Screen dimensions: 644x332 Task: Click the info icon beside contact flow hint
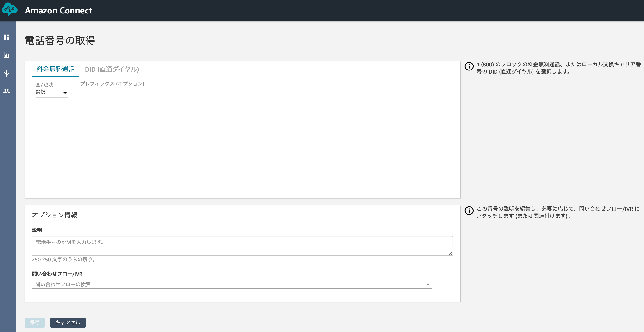point(469,210)
